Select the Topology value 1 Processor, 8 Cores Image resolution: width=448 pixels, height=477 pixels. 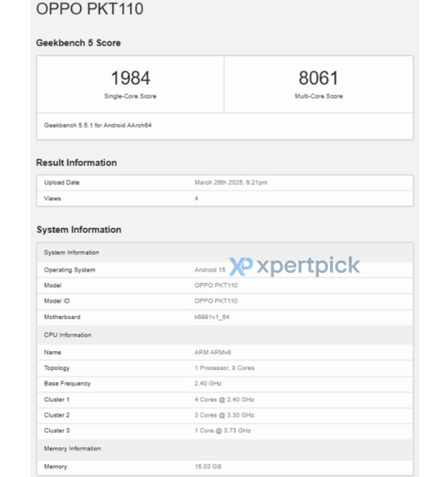pyautogui.click(x=224, y=368)
